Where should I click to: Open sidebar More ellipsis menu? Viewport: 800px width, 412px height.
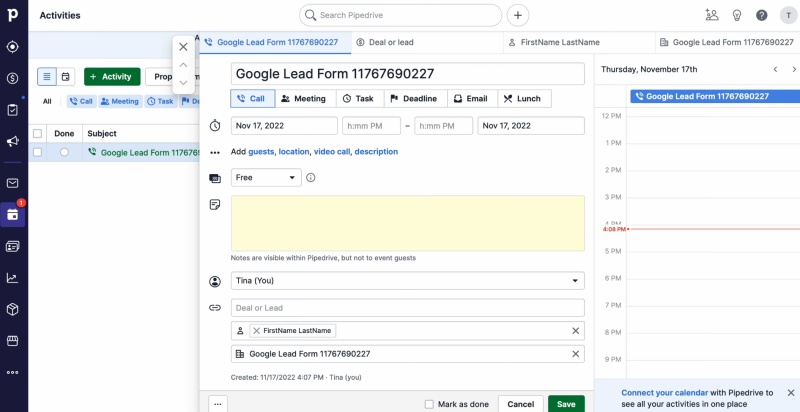(13, 373)
